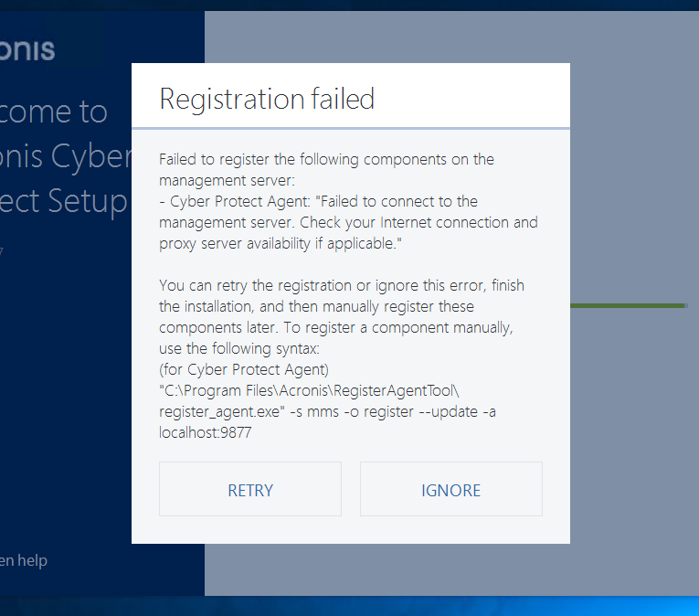Click the 'Cyber' word in the setup heading

pyautogui.click(x=91, y=156)
